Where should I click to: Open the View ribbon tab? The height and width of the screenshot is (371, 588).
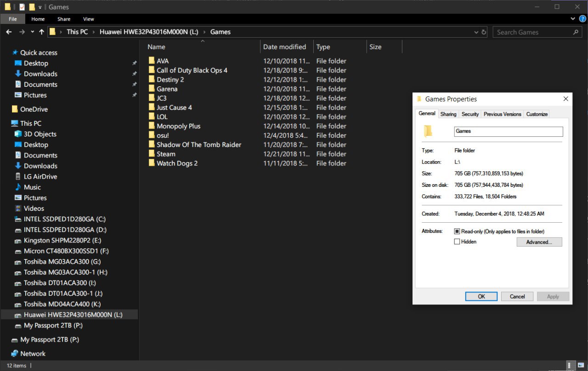pyautogui.click(x=88, y=19)
